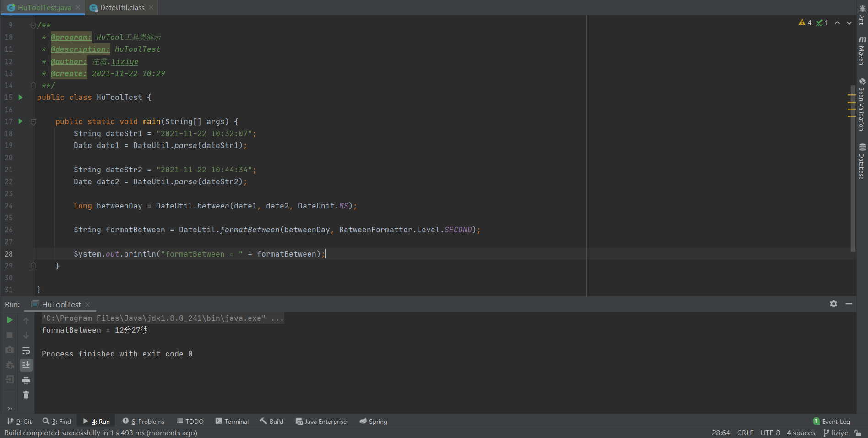Open the Maven tool window
The width and height of the screenshot is (868, 438).
point(862,50)
